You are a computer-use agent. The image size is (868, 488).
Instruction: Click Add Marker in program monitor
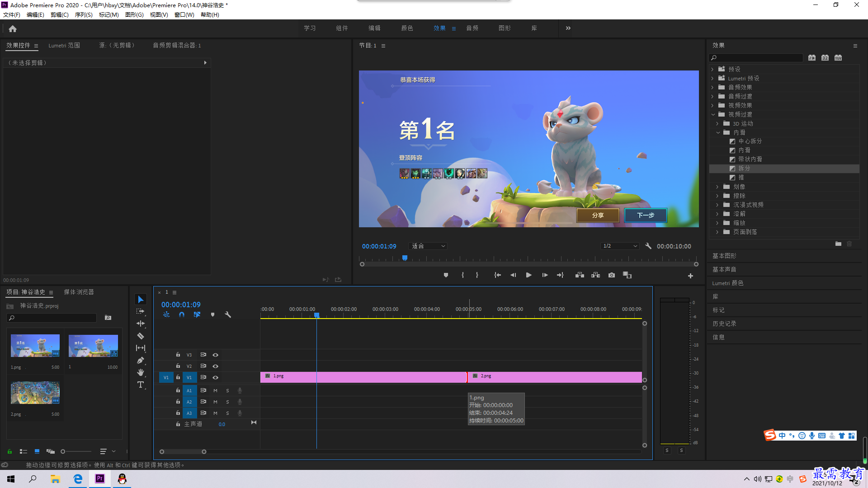tap(446, 275)
